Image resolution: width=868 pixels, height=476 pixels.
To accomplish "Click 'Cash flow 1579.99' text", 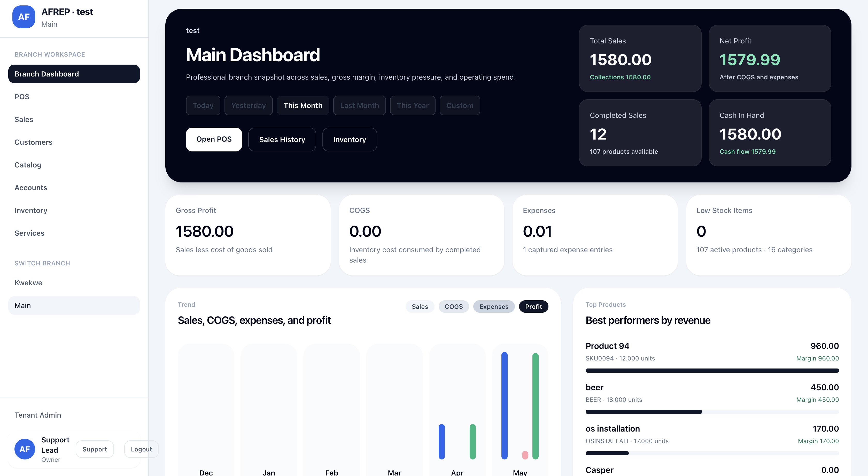I will pyautogui.click(x=747, y=152).
